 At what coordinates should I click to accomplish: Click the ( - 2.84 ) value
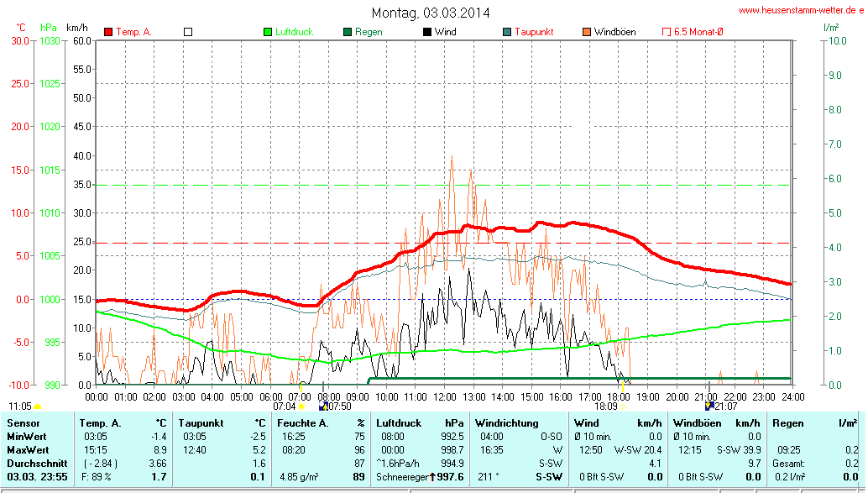(x=101, y=463)
